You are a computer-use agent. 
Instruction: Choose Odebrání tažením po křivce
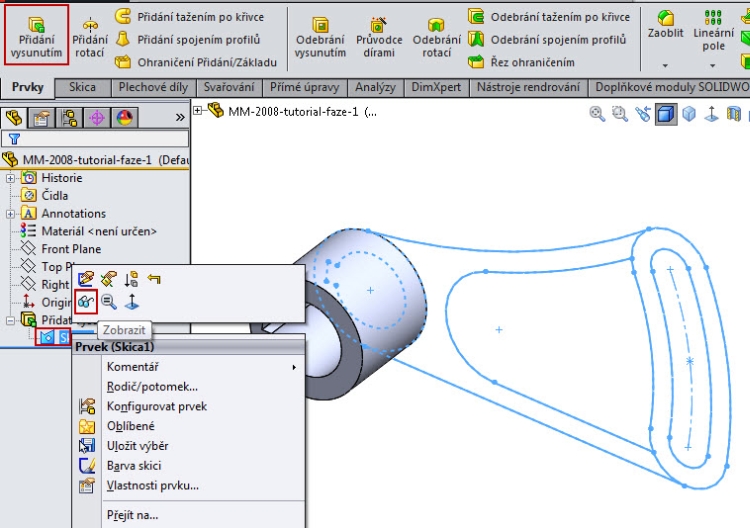tap(549, 17)
